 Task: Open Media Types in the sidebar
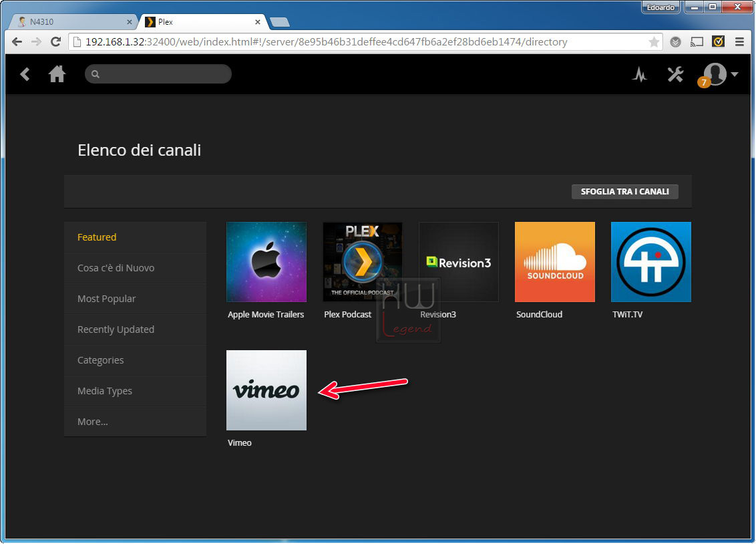click(135, 391)
